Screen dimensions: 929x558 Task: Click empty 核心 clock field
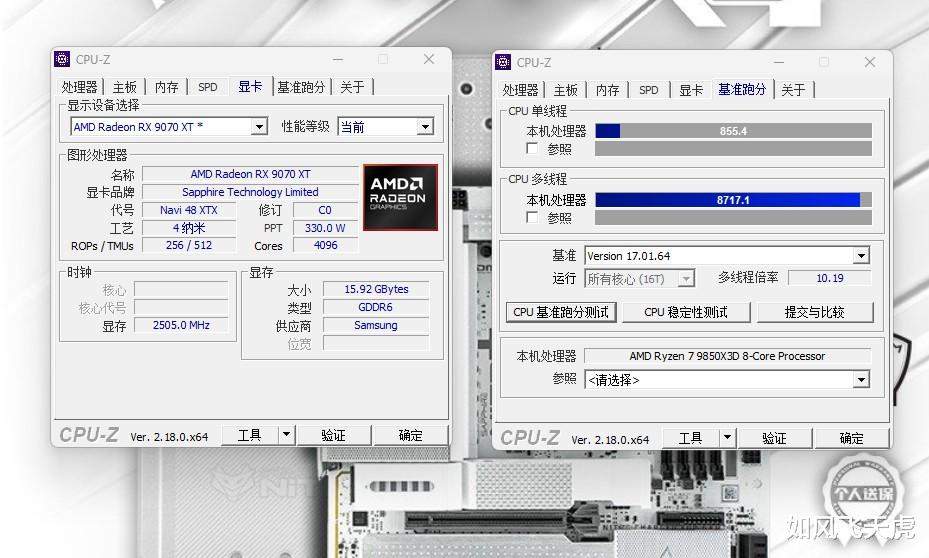click(x=181, y=289)
